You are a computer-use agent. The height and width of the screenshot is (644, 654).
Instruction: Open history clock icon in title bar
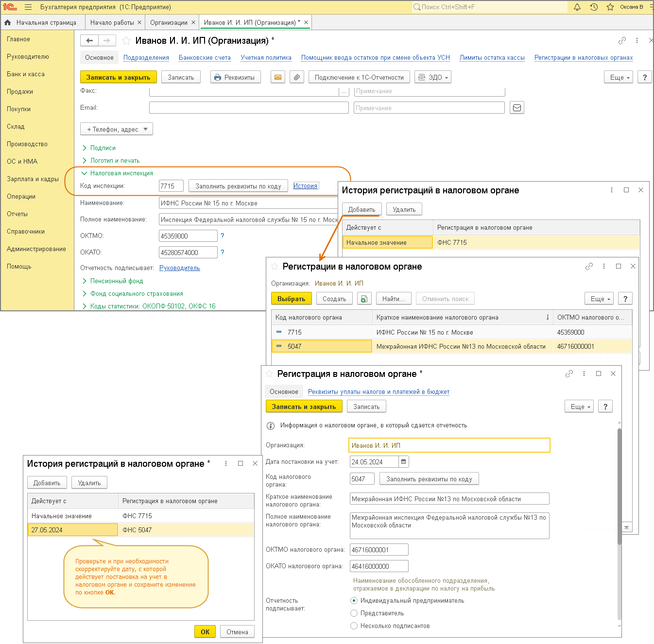(594, 7)
